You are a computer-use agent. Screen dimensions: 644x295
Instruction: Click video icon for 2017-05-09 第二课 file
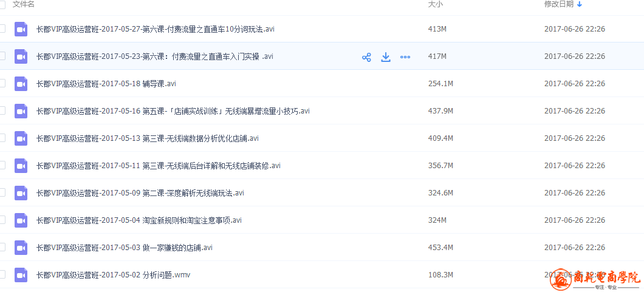(x=21, y=193)
